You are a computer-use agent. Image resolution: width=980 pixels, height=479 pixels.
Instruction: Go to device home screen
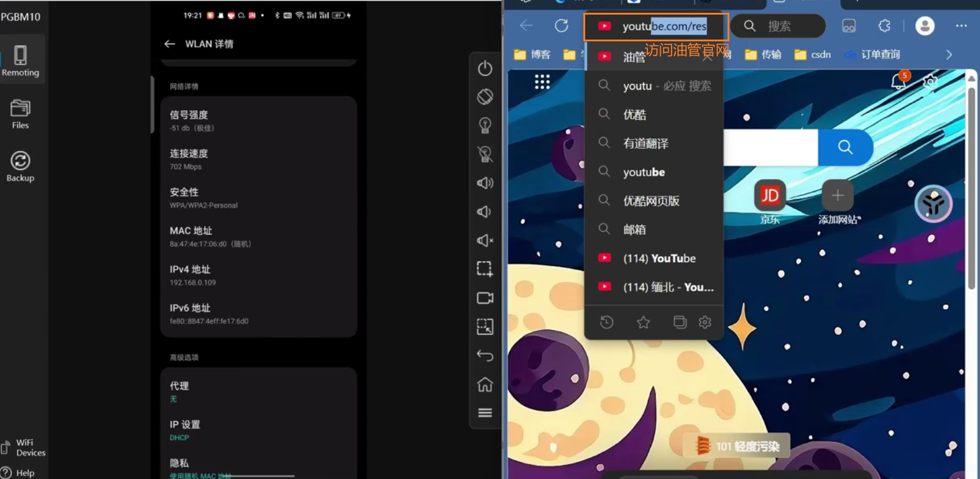[485, 384]
